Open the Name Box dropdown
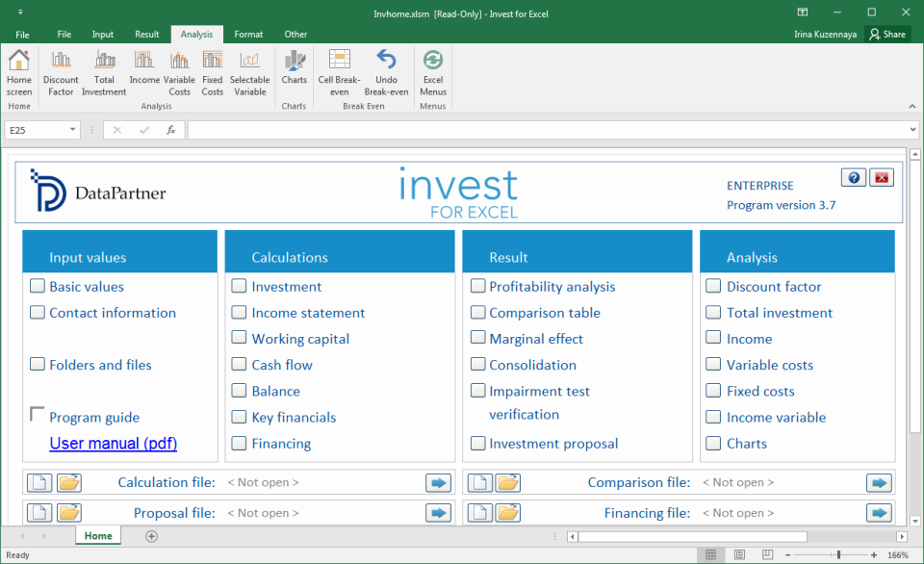This screenshot has height=564, width=924. [72, 128]
